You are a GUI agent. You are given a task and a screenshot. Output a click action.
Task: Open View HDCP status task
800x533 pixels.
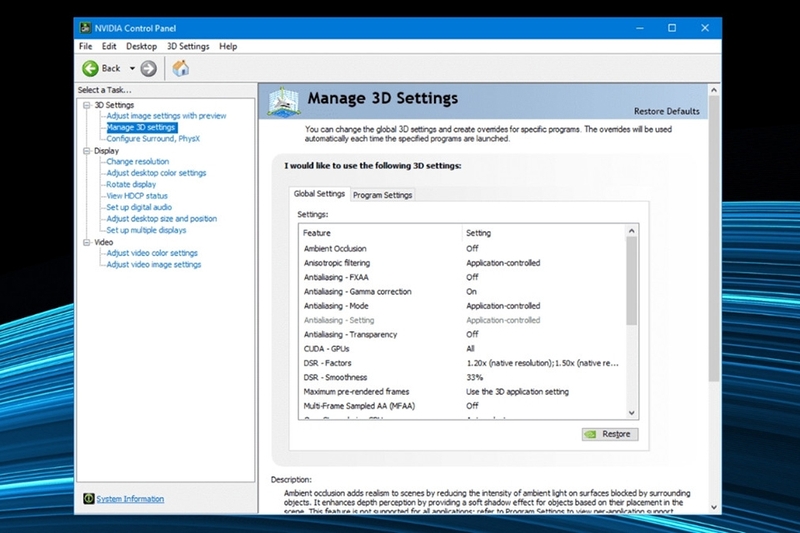(137, 196)
